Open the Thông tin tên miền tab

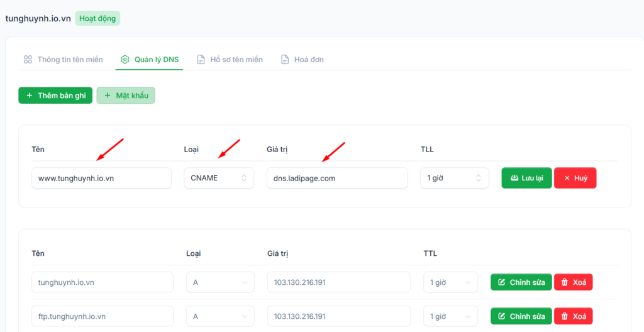tap(64, 60)
